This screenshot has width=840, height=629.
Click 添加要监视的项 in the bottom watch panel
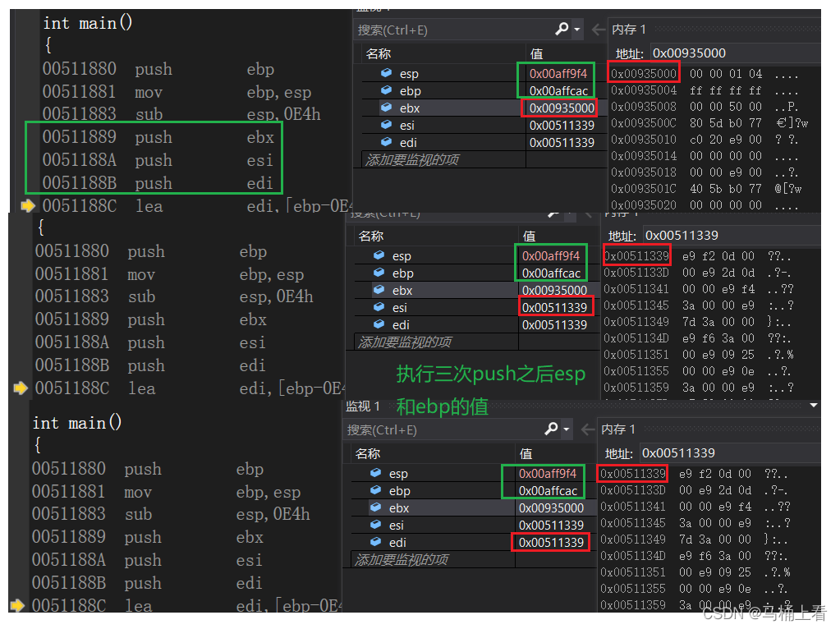(401, 559)
